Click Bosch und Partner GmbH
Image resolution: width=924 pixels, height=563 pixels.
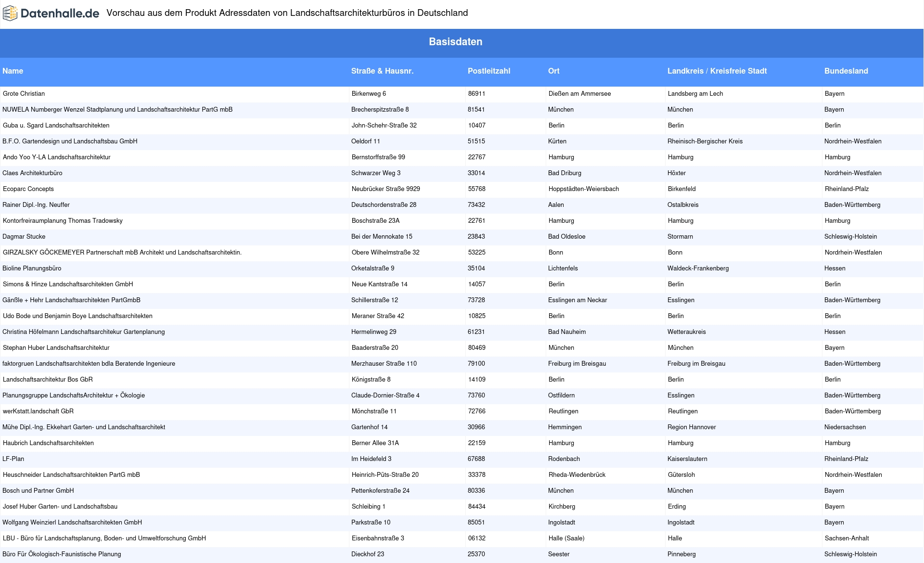38,491
